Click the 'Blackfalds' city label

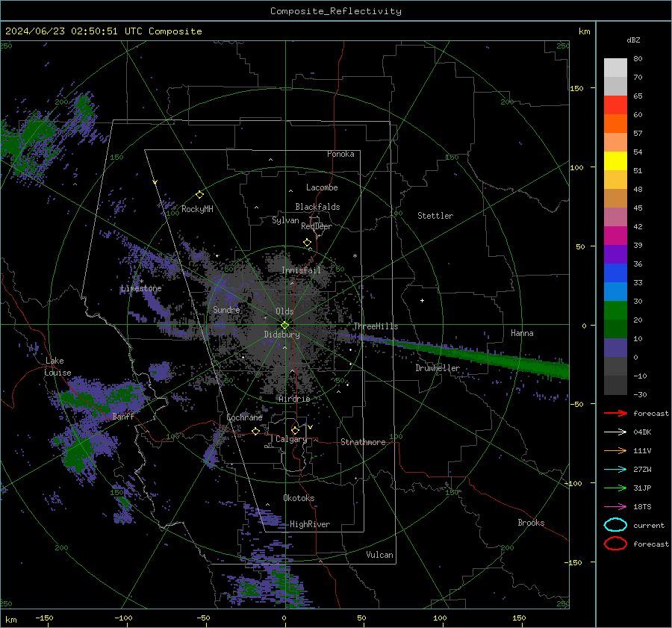coord(317,207)
